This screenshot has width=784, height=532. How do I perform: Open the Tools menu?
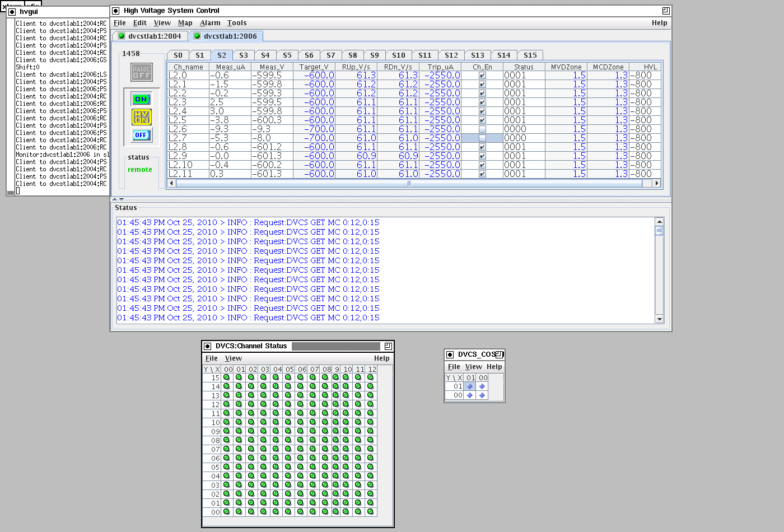click(237, 23)
